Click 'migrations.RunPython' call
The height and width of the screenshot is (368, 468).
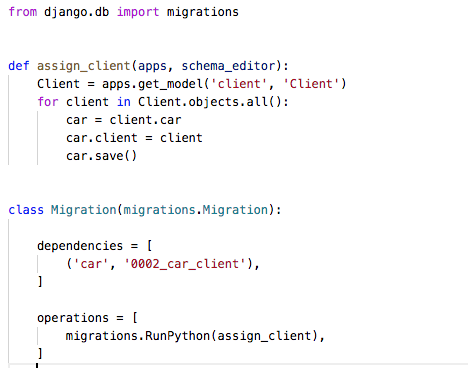(138, 336)
